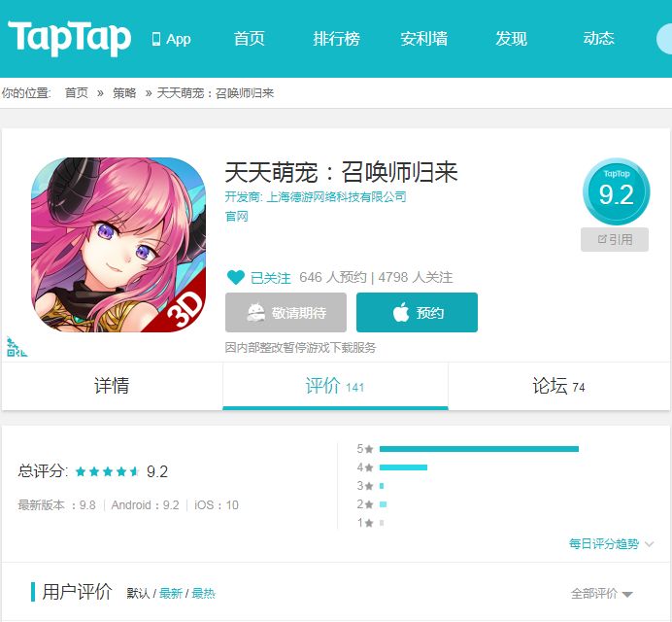The width and height of the screenshot is (672, 622).
Task: Sort user reviews by 最新
Action: click(171, 594)
